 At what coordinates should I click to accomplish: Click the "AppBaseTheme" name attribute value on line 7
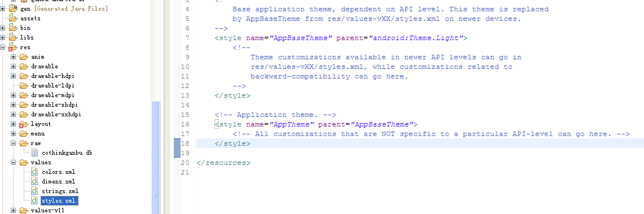(301, 38)
